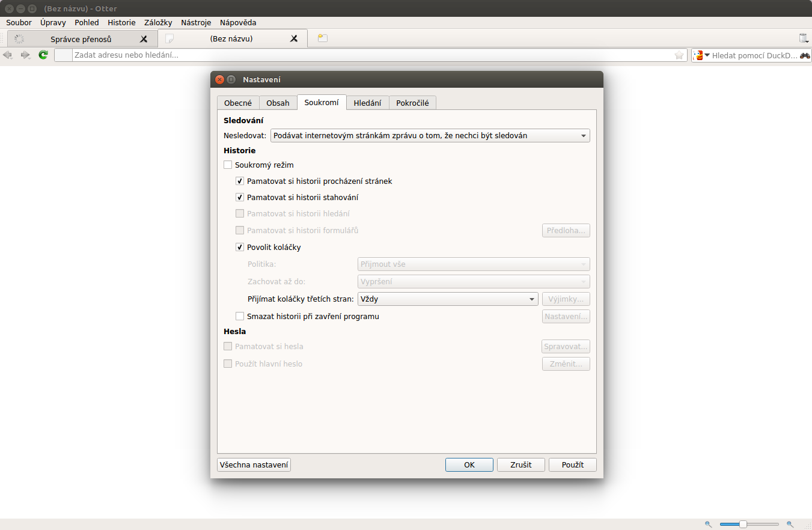Switch to the Obecné tab
Screen dimensions: 812x530
pos(238,103)
